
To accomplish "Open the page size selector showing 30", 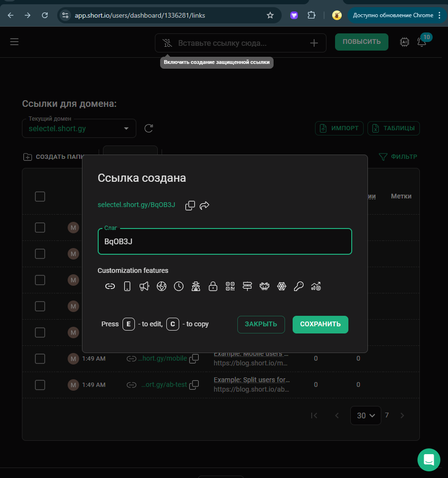I will point(366,416).
